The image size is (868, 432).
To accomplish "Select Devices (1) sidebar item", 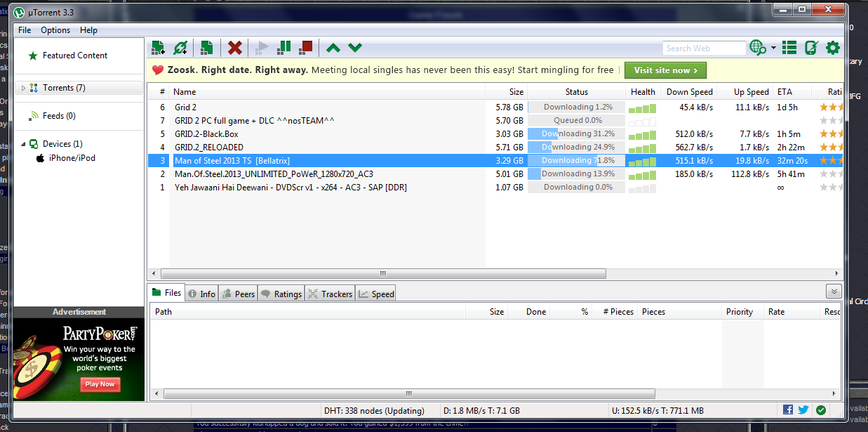I will tap(62, 144).
